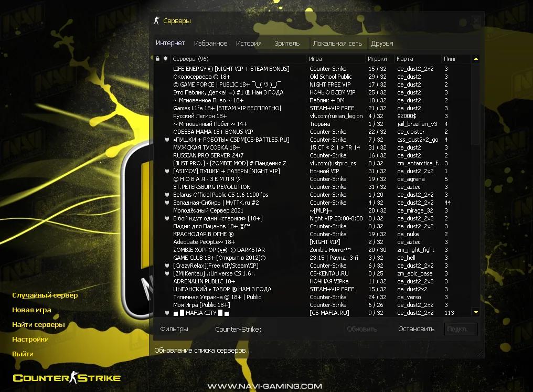Select Adequate PeOpLe~ 18+ server
The image size is (533, 392).
pos(312,242)
